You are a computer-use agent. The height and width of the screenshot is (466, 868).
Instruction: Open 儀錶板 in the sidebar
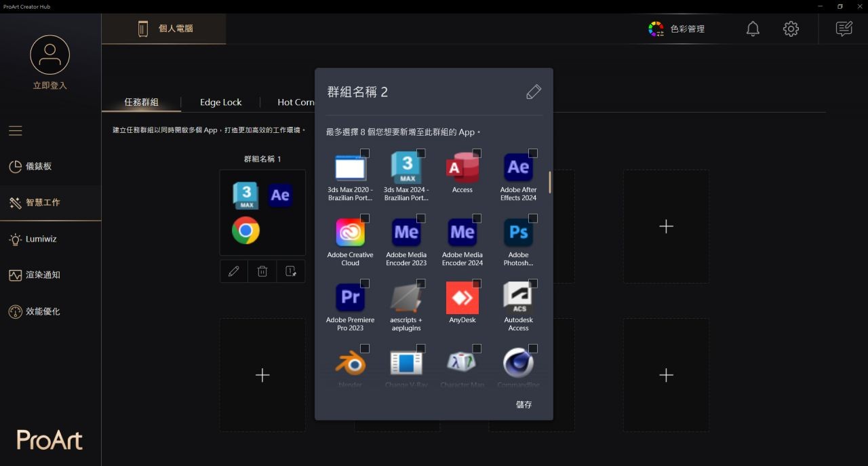click(x=39, y=166)
